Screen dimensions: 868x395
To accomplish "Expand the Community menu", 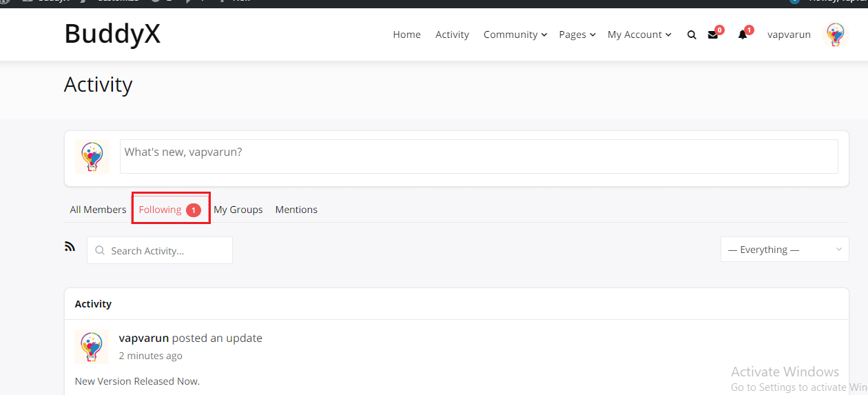I will point(515,34).
